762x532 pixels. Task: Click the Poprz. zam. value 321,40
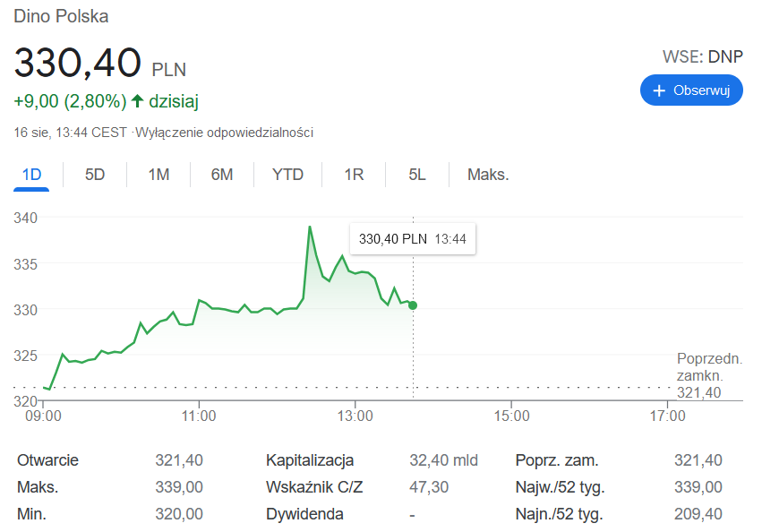(x=698, y=460)
